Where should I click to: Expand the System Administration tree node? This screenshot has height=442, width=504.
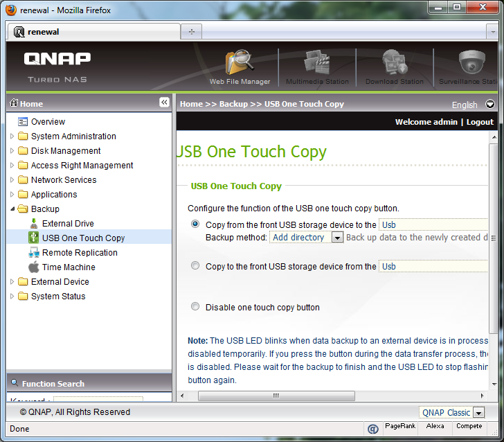tap(12, 136)
